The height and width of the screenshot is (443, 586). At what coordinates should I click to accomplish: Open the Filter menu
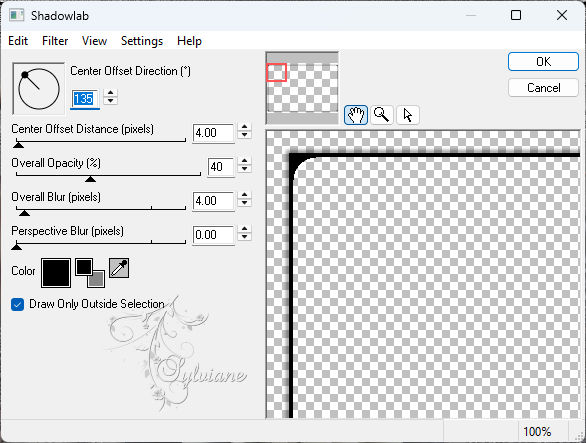55,41
